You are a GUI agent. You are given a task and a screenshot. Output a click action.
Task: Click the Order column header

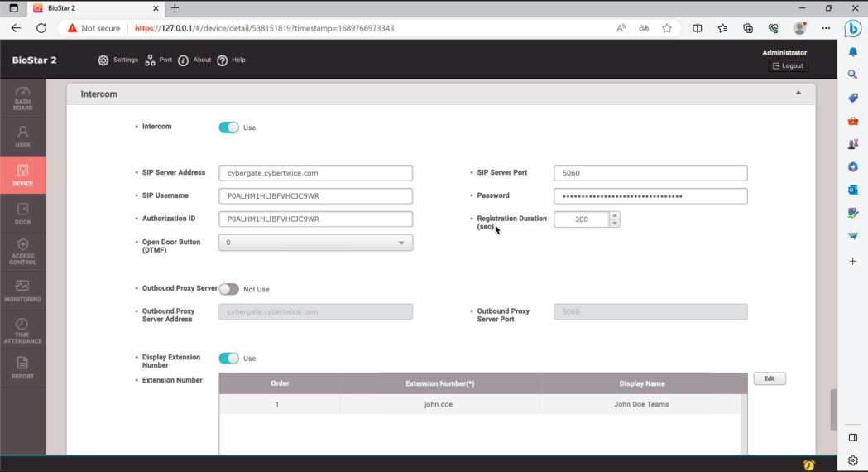(280, 383)
